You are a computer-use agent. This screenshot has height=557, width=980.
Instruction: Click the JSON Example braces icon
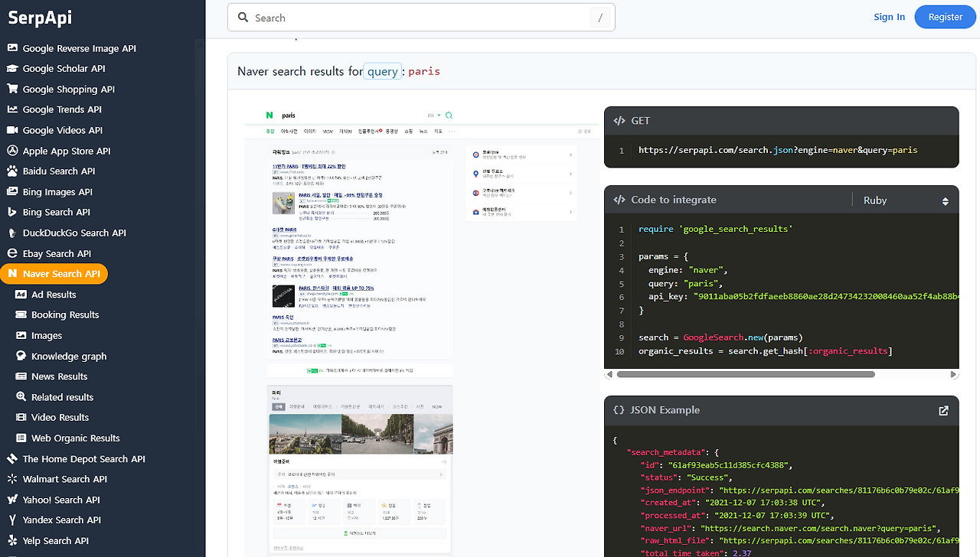pyautogui.click(x=619, y=410)
